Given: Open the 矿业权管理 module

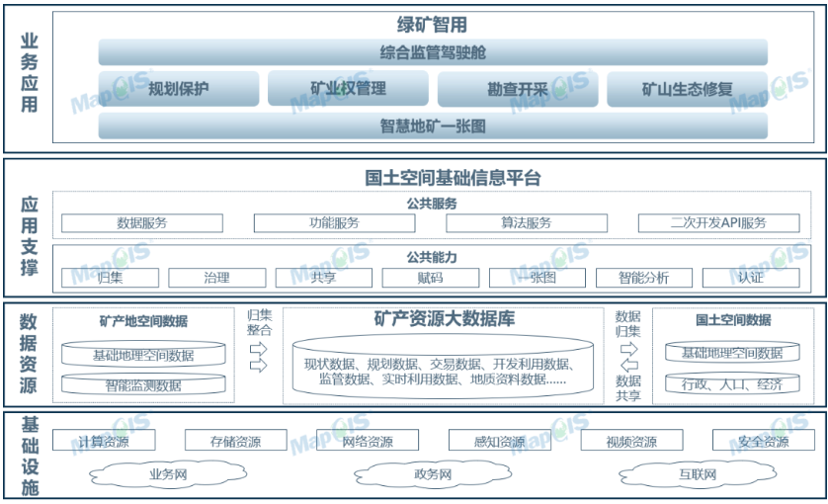Looking at the screenshot, I should coord(348,88).
